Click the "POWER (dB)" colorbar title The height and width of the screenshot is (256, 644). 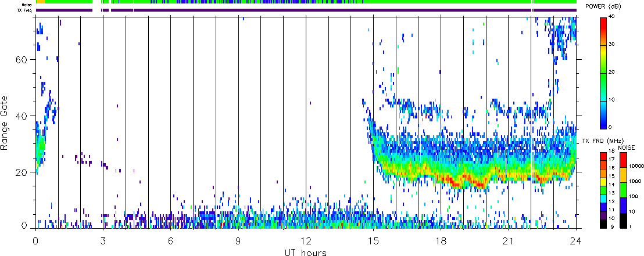[x=604, y=8]
